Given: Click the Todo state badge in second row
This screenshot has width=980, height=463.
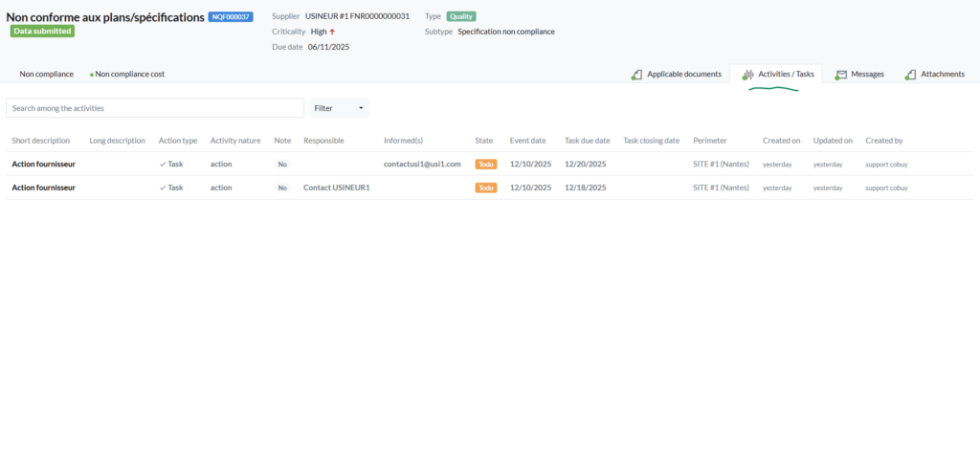Looking at the screenshot, I should [486, 187].
